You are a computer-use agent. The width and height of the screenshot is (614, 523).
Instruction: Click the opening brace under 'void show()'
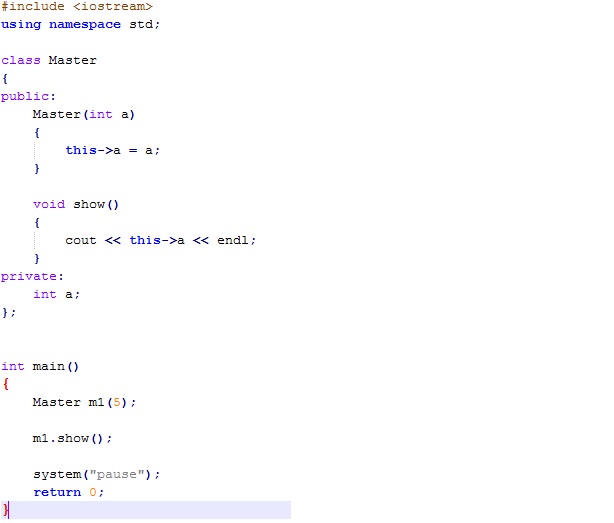click(37, 222)
